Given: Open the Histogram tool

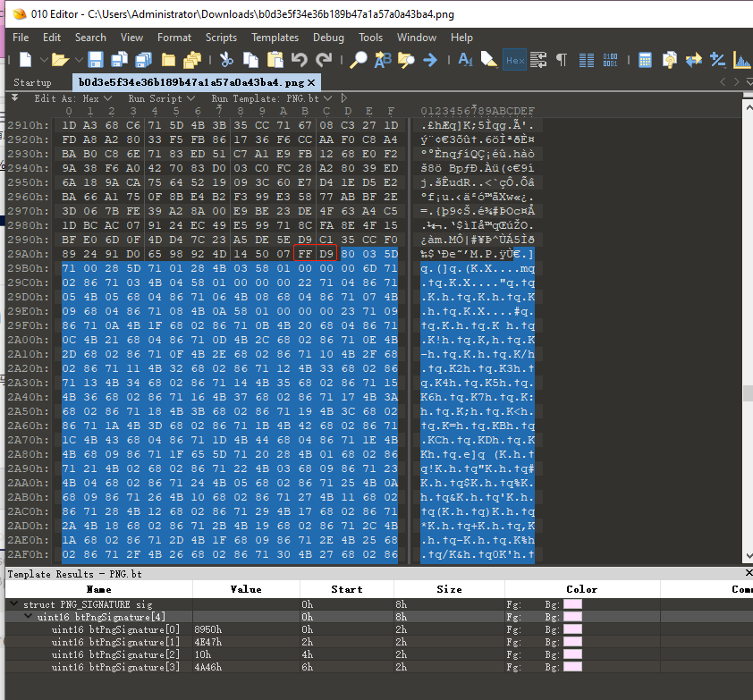Looking at the screenshot, I should coord(740,60).
